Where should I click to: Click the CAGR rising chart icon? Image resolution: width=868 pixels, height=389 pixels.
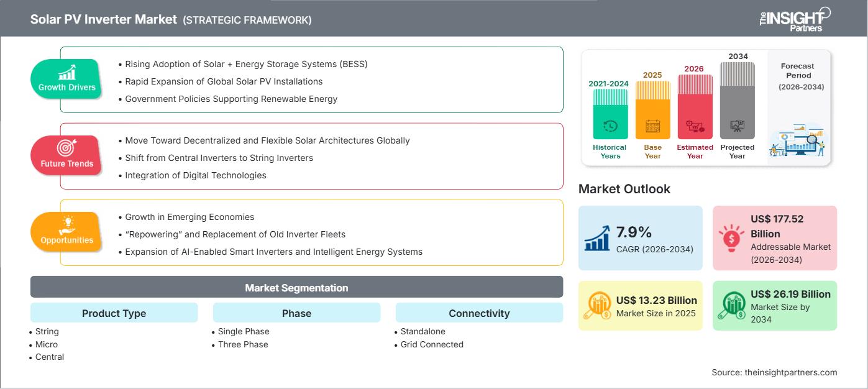coord(597,238)
